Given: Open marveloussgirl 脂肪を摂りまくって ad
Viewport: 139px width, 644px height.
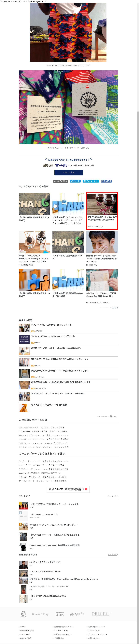Looking at the screenshot, I should (60, 371).
